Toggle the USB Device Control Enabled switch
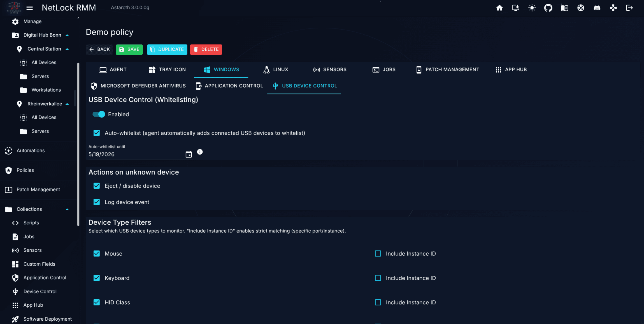This screenshot has width=644, height=324. (x=99, y=114)
